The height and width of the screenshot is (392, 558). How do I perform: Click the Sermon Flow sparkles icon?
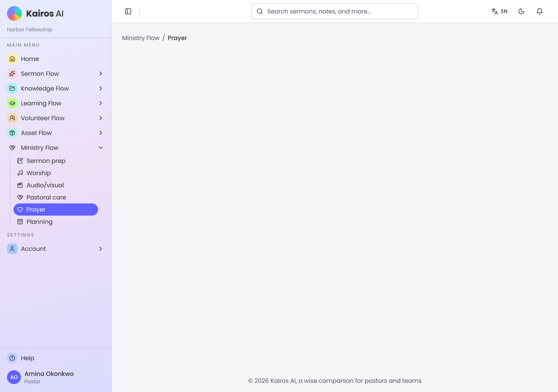[x=12, y=74]
